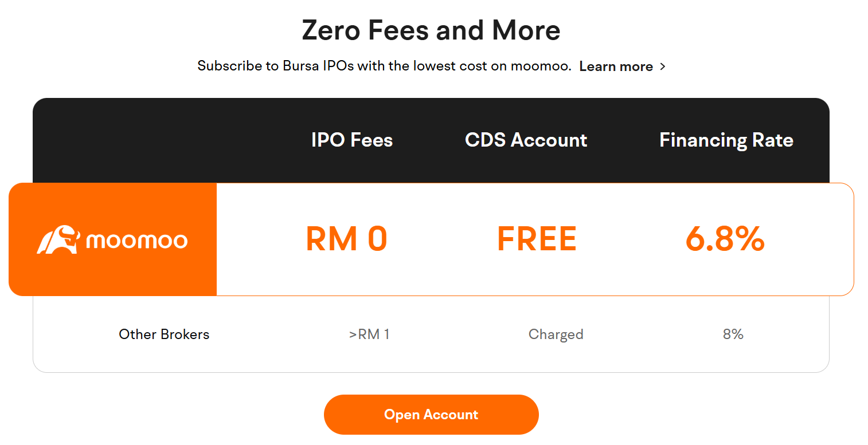Click the RM 0 fee value

(x=347, y=239)
